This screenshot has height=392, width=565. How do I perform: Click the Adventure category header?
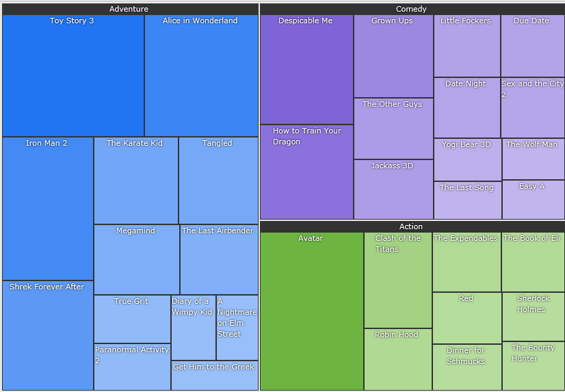(x=130, y=9)
